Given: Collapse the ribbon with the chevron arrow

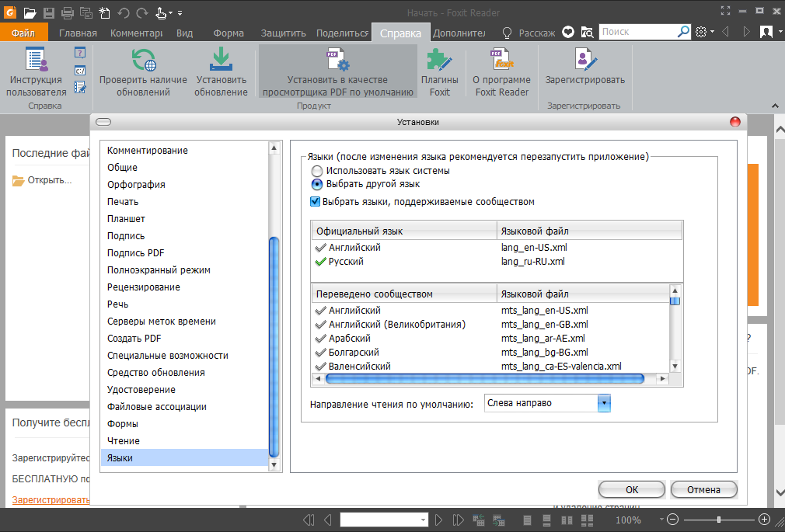Looking at the screenshot, I should 775,106.
